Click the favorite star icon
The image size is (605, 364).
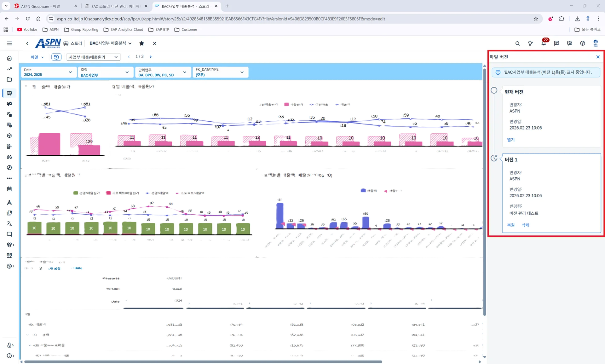tap(141, 43)
